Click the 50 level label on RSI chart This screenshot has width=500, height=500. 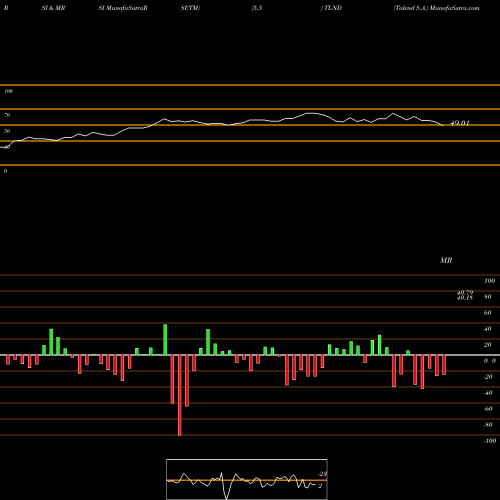(x=7, y=131)
